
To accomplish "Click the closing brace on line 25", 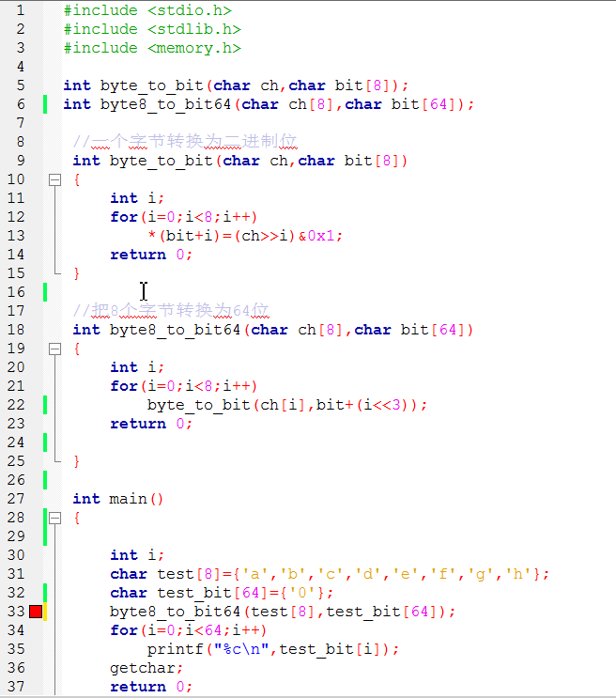I will click(x=77, y=461).
